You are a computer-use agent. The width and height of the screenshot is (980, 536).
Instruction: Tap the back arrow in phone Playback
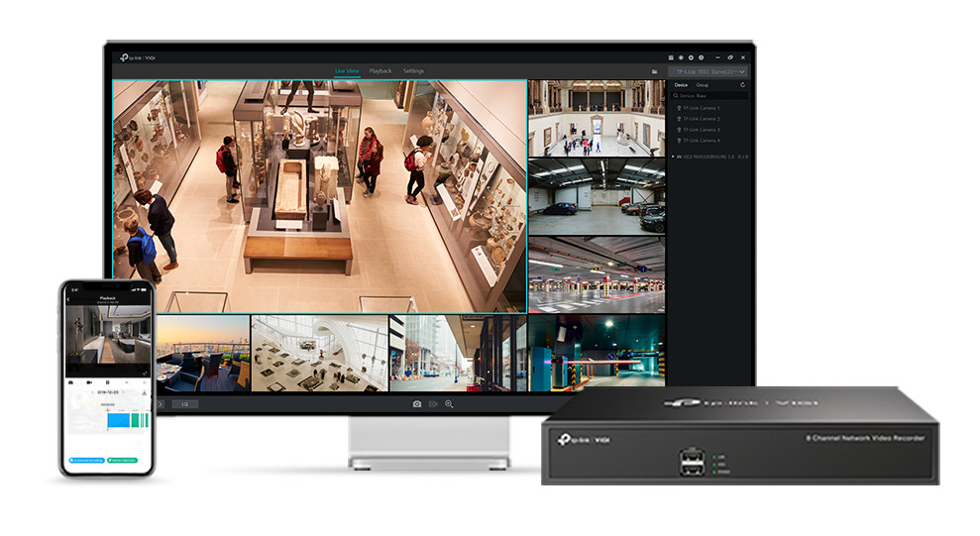(x=68, y=298)
